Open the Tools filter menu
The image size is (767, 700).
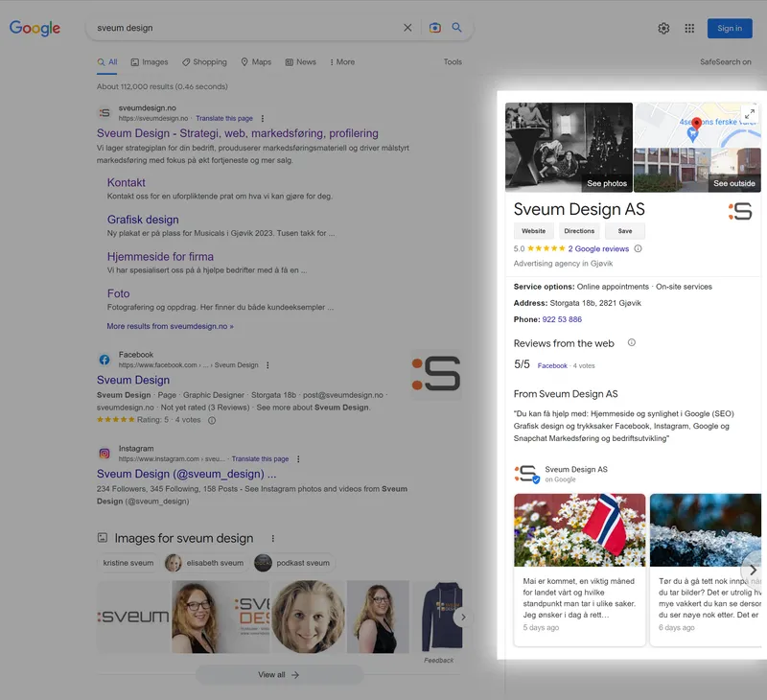[x=453, y=62]
